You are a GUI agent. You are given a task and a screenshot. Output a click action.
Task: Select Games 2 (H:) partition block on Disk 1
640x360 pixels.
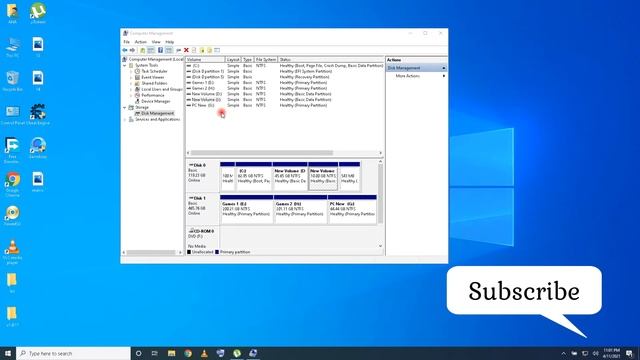pyautogui.click(x=300, y=209)
